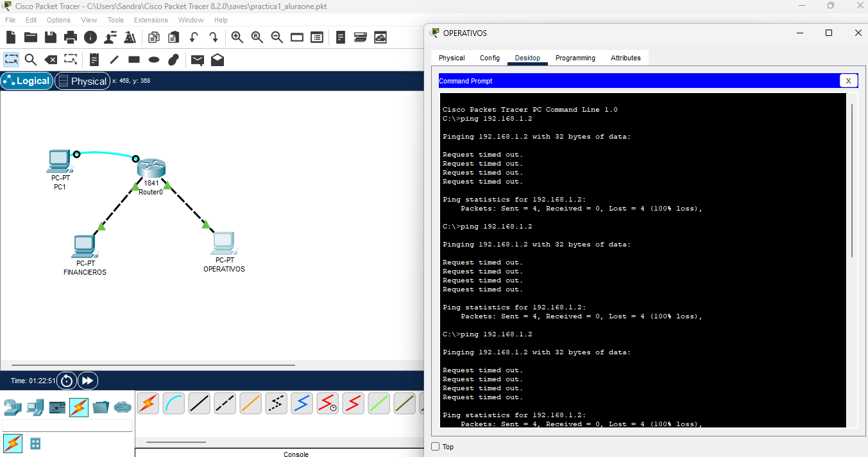This screenshot has height=457, width=868.
Task: Switch to Physical workspace view
Action: 82,81
